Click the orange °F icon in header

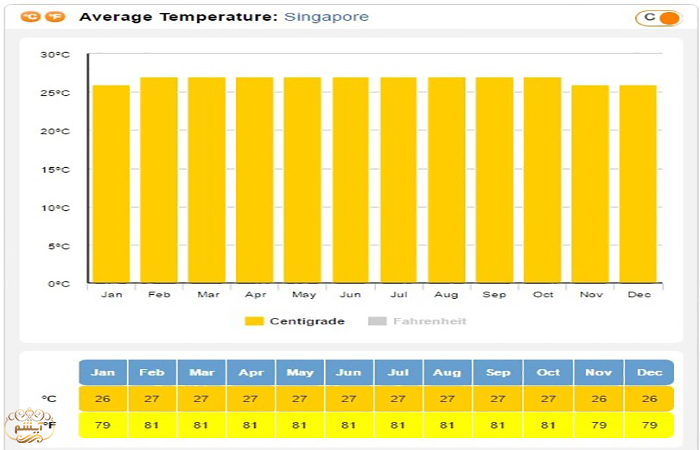tap(55, 17)
